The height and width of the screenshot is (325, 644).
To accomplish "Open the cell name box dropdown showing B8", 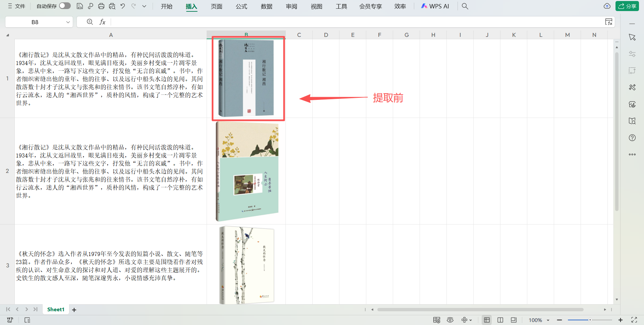I will tap(68, 22).
